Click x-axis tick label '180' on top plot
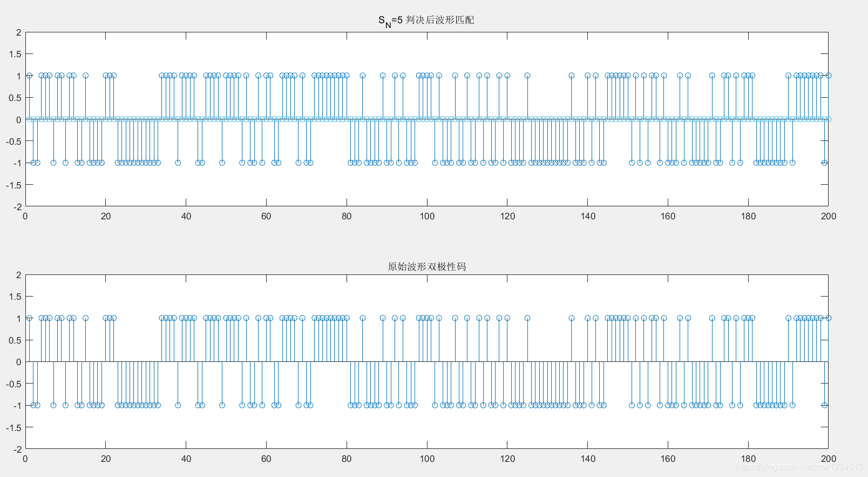This screenshot has width=868, height=477. tap(748, 216)
